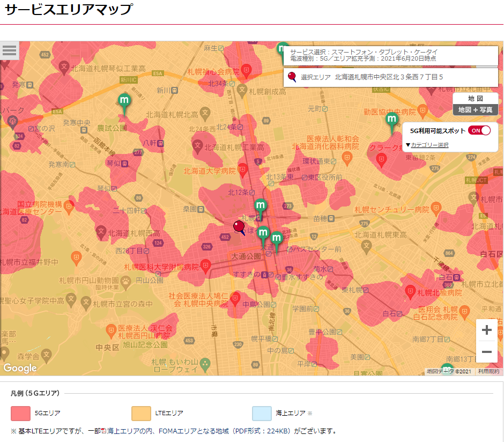Open the 利用規約 terms link

click(x=488, y=372)
